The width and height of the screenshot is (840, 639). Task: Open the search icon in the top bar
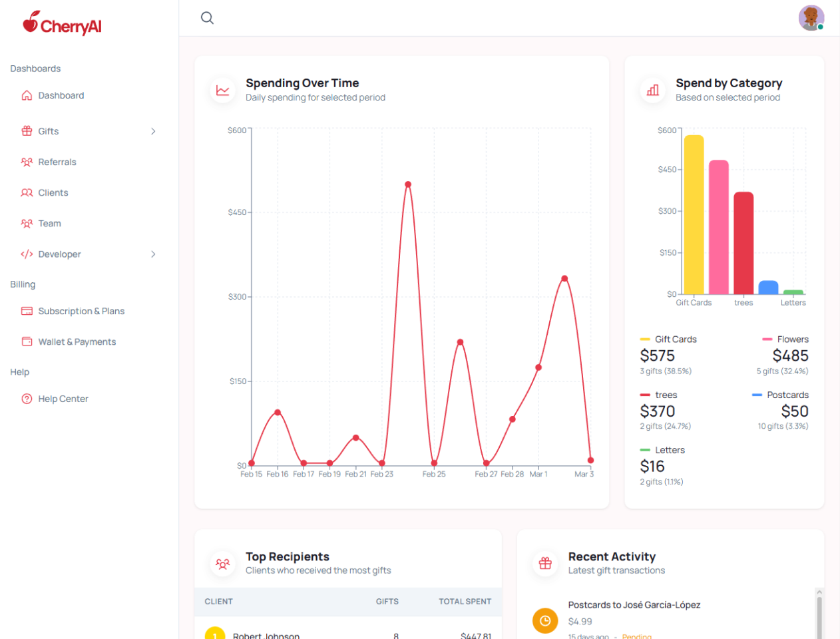[207, 18]
